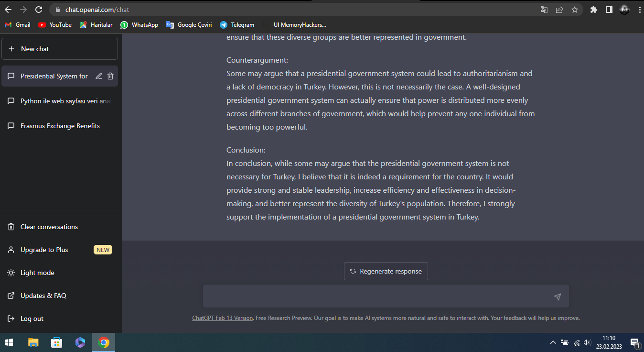The height and width of the screenshot is (352, 644).
Task: Switch to Light mode
Action: click(60, 273)
